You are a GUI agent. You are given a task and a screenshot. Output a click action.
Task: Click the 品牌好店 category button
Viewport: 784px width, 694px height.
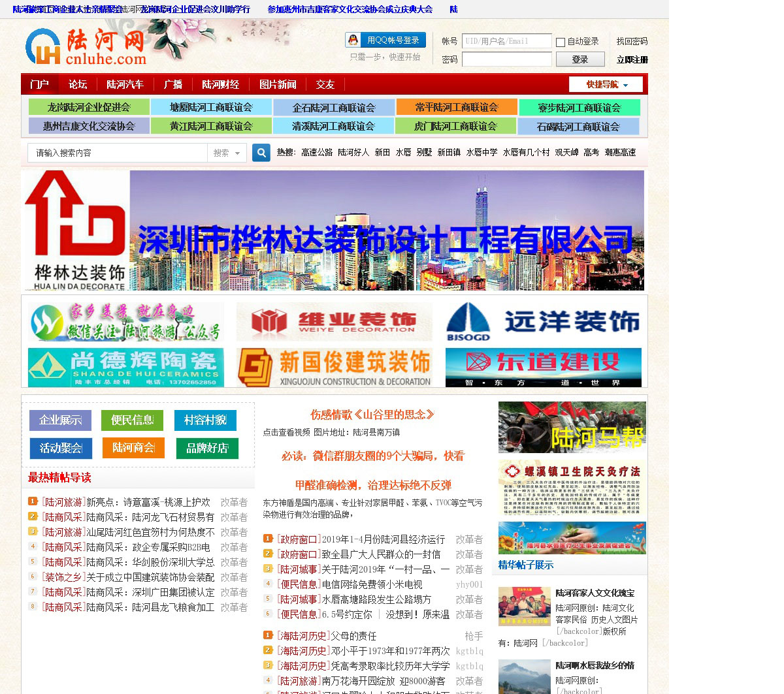207,449
